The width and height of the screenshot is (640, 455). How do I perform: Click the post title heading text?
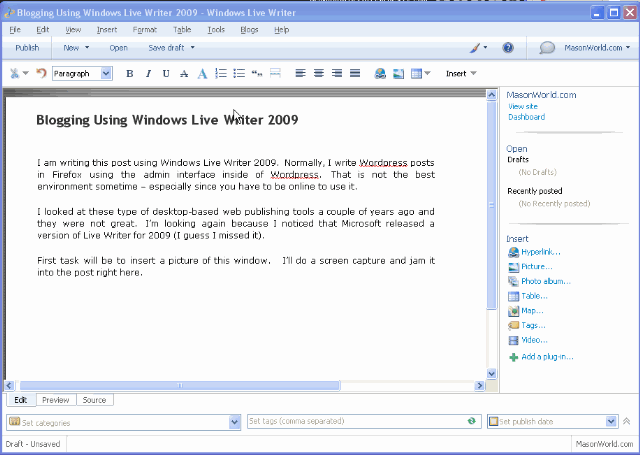(x=167, y=120)
